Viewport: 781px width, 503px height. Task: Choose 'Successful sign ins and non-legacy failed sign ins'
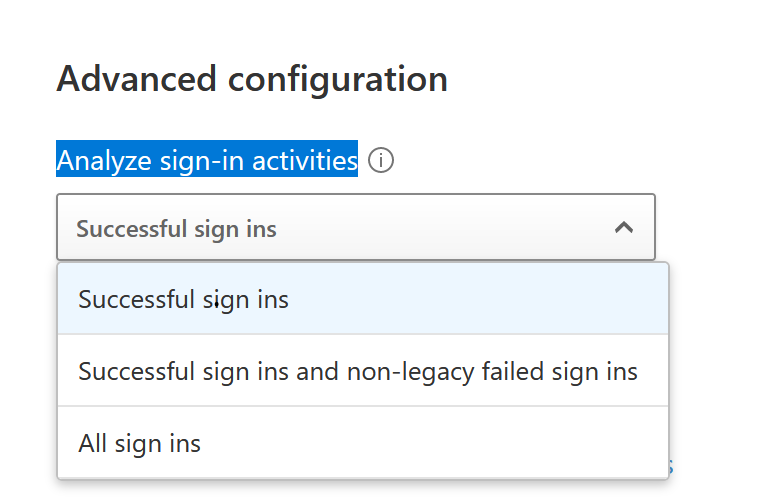coord(363,371)
